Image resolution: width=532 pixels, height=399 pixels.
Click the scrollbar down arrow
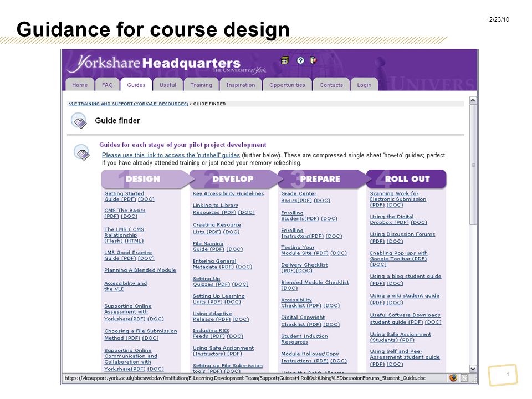(473, 369)
